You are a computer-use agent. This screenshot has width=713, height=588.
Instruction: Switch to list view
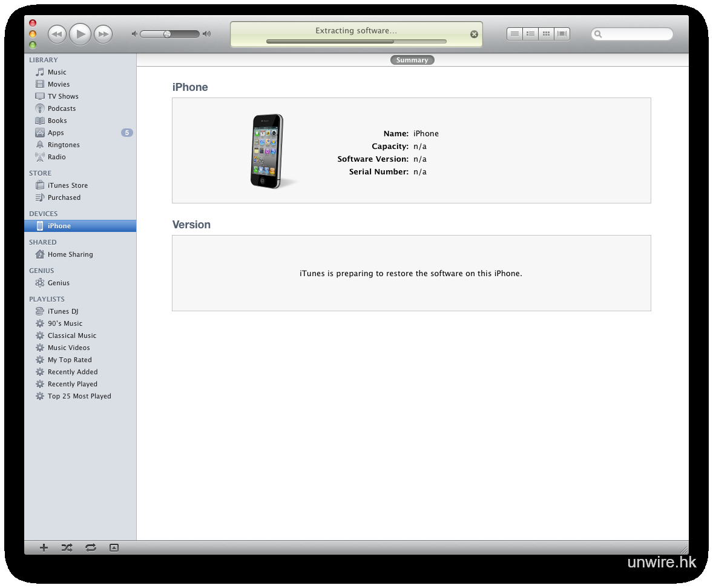(514, 34)
